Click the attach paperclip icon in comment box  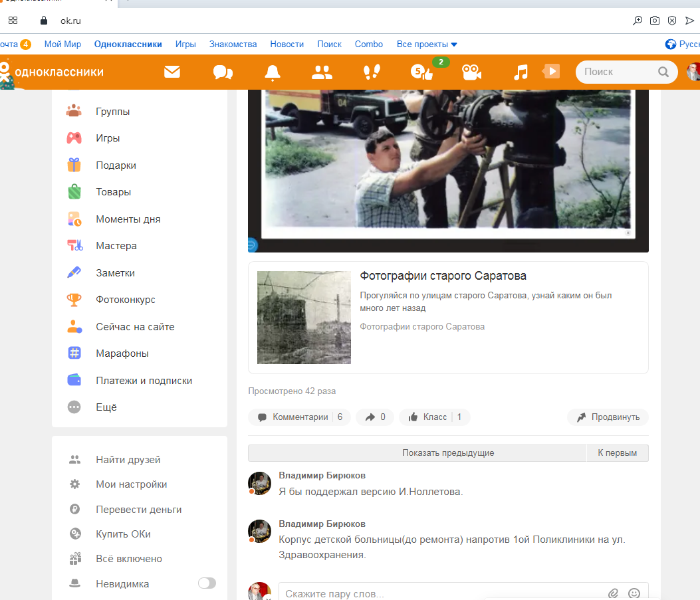click(x=614, y=593)
